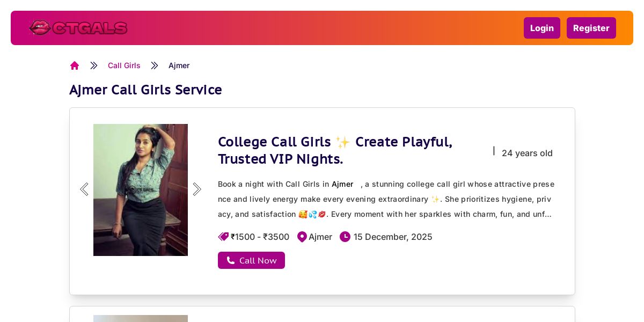The width and height of the screenshot is (644, 322).
Task: Open the Login page
Action: click(x=541, y=28)
